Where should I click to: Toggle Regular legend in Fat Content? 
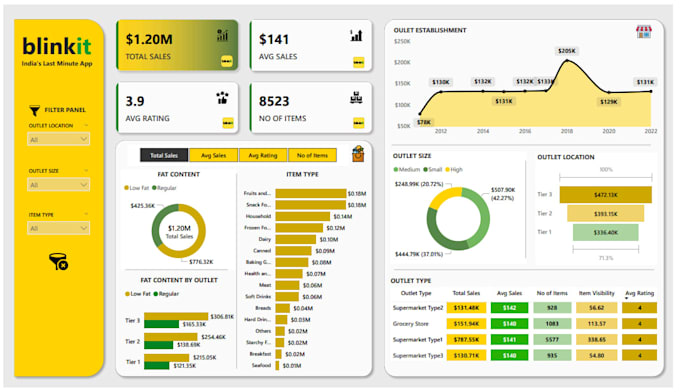pyautogui.click(x=164, y=188)
